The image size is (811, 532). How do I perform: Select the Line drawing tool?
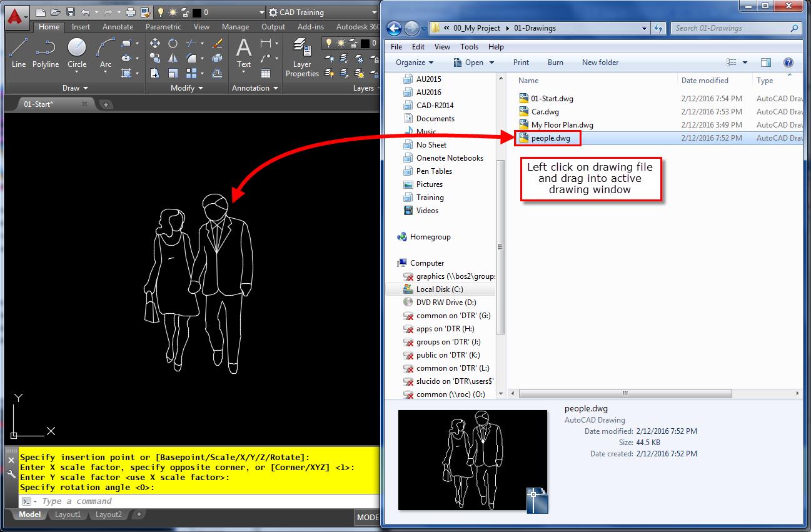pos(19,53)
